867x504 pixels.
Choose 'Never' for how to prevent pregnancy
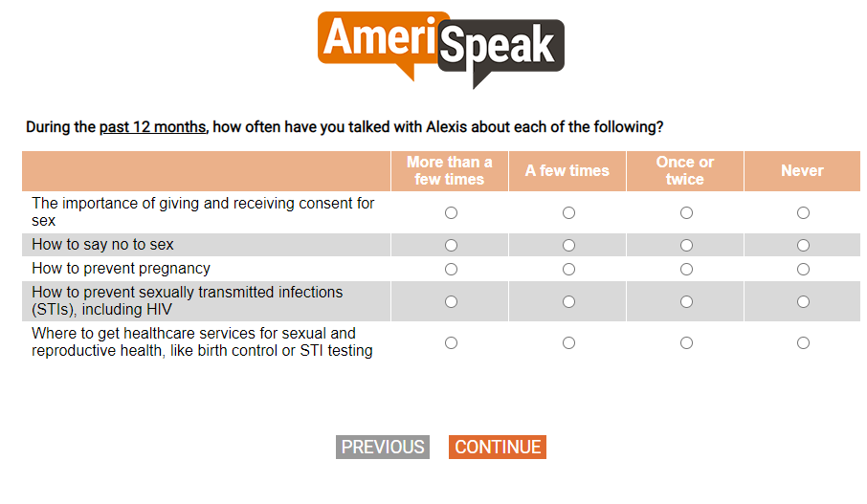[x=804, y=269]
